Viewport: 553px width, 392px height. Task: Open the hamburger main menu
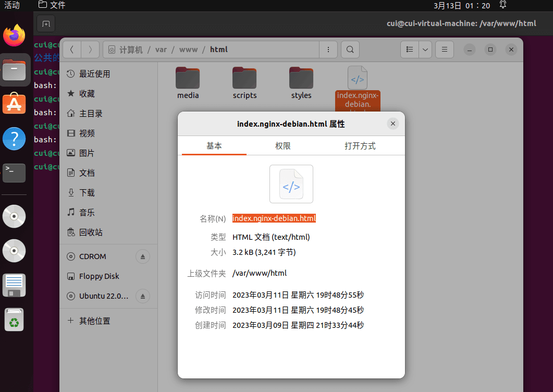(x=445, y=50)
